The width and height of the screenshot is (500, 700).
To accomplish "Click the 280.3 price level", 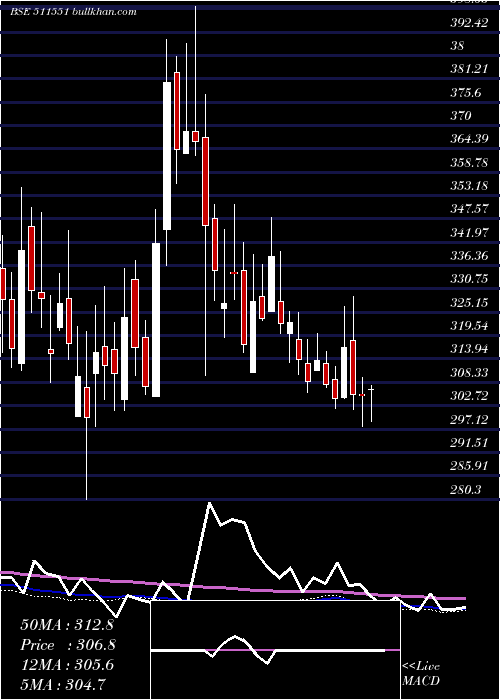I will coord(466,490).
